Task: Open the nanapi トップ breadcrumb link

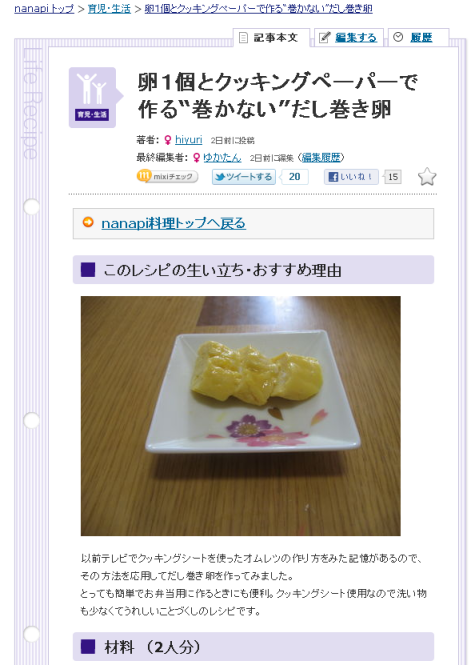Action: click(x=44, y=8)
